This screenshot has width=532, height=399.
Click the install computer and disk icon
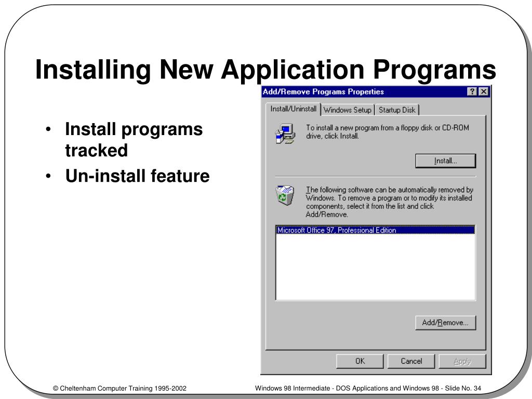click(x=285, y=134)
